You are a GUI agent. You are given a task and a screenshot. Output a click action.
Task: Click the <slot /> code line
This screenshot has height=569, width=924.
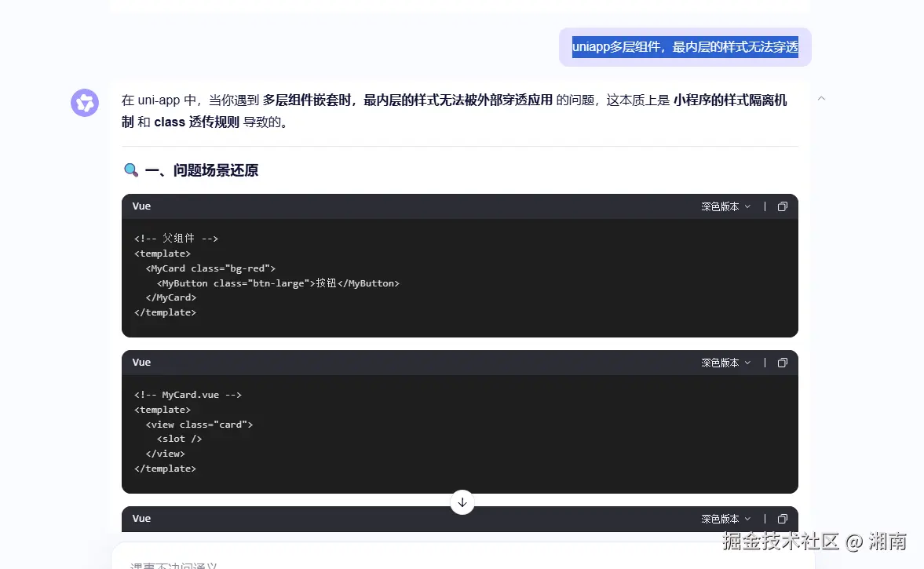[179, 439]
